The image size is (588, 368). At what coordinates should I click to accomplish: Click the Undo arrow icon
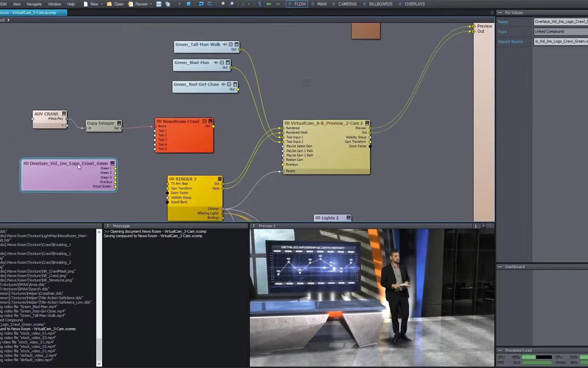(x=201, y=4)
